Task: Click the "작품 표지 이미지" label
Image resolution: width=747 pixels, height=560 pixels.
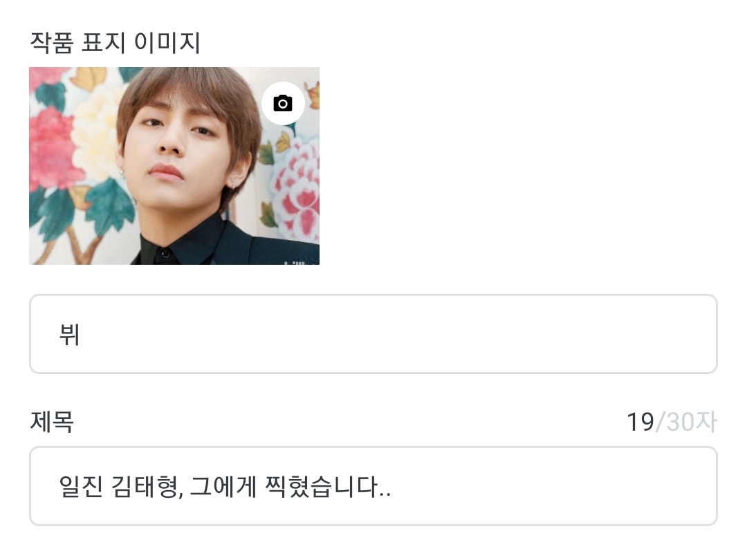Action: coord(115,43)
